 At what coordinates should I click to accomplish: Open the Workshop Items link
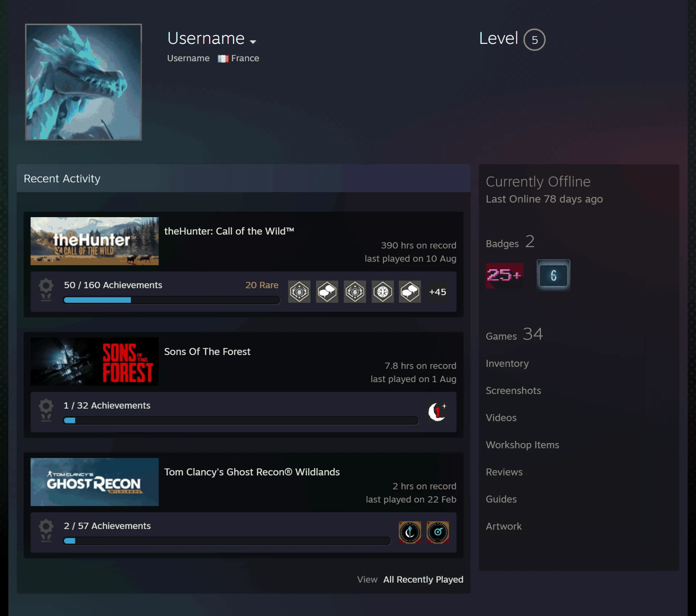(x=522, y=445)
